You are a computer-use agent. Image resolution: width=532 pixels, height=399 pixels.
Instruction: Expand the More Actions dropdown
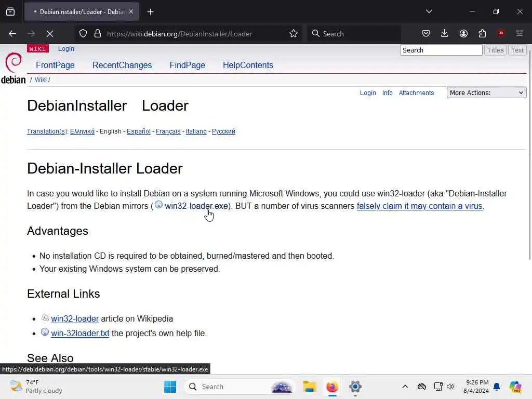coord(486,92)
